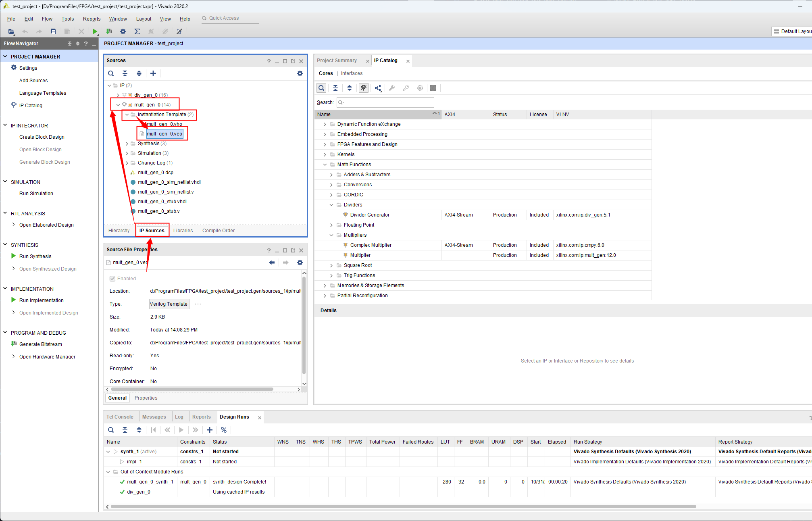This screenshot has width=812, height=521.
Task: Click the Generate Bitstream toolbar icon
Action: coord(109,31)
